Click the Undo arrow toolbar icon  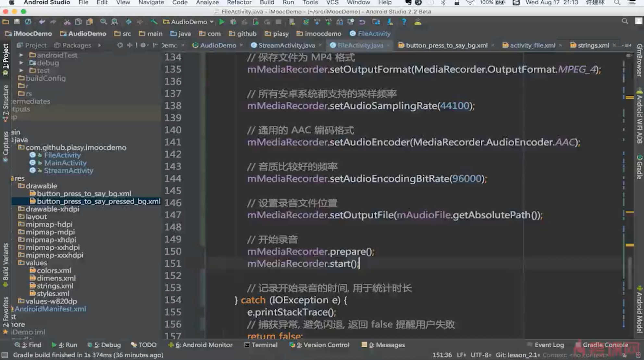[x=42, y=22]
